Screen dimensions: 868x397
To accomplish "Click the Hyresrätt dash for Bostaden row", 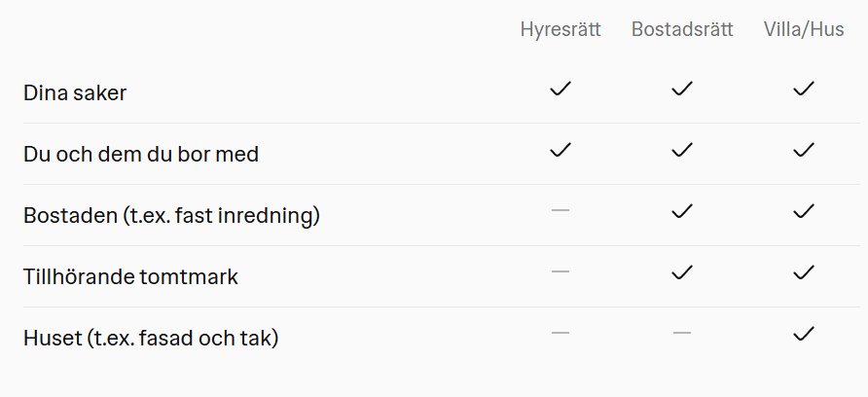I will tap(561, 210).
